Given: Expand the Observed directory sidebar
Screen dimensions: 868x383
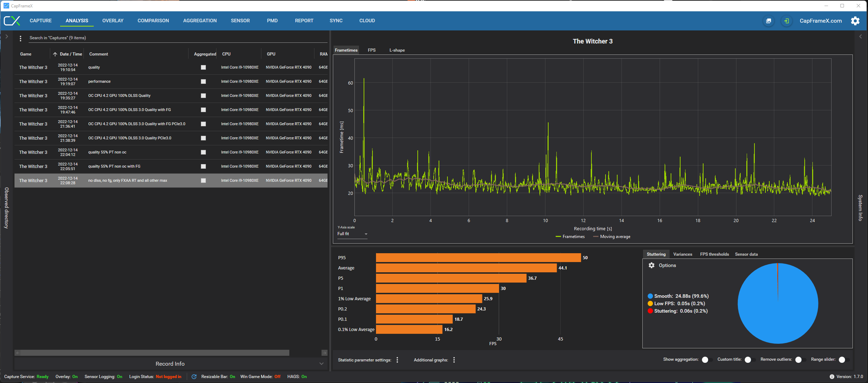Looking at the screenshot, I should pos(7,36).
